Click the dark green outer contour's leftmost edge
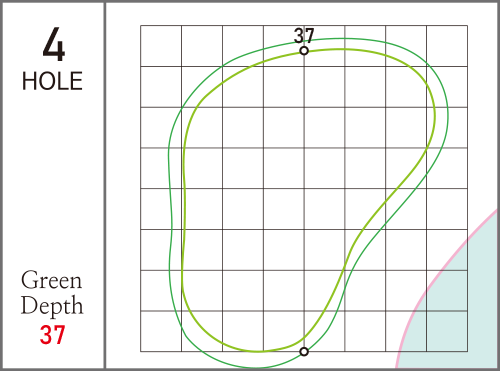The height and width of the screenshot is (371, 500). tap(169, 157)
